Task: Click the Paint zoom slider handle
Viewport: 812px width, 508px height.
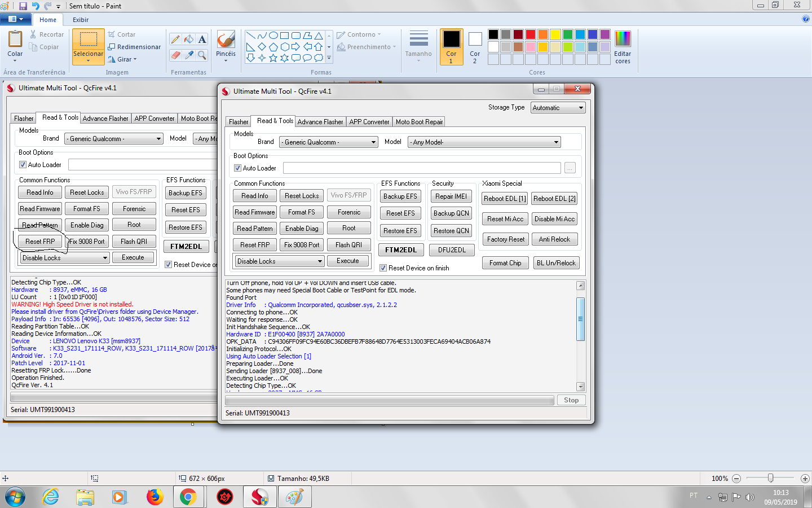Action: (770, 478)
